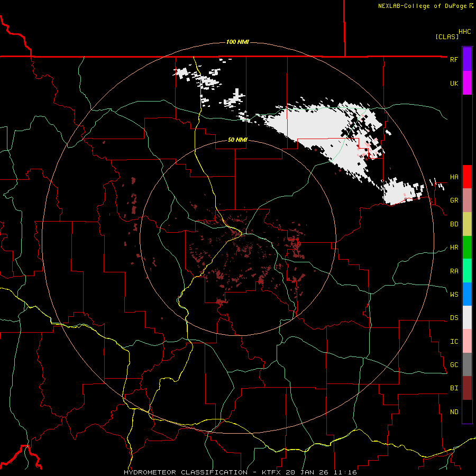Viewport: 476px width, 476px height.
Task: Select the IC pink legend swatch
Action: click(467, 341)
